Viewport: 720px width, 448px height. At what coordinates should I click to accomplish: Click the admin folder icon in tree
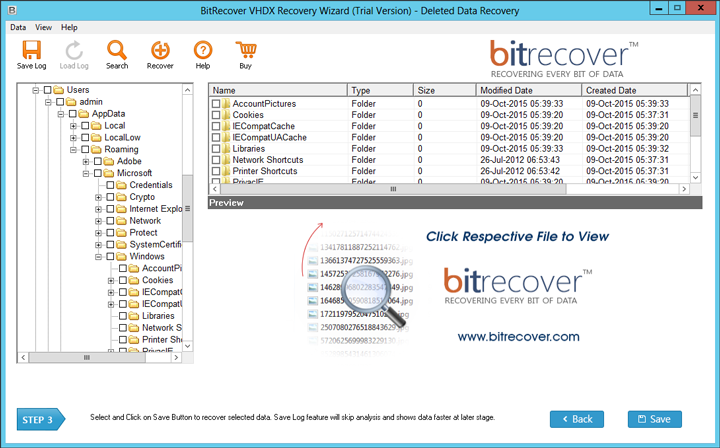(x=71, y=102)
